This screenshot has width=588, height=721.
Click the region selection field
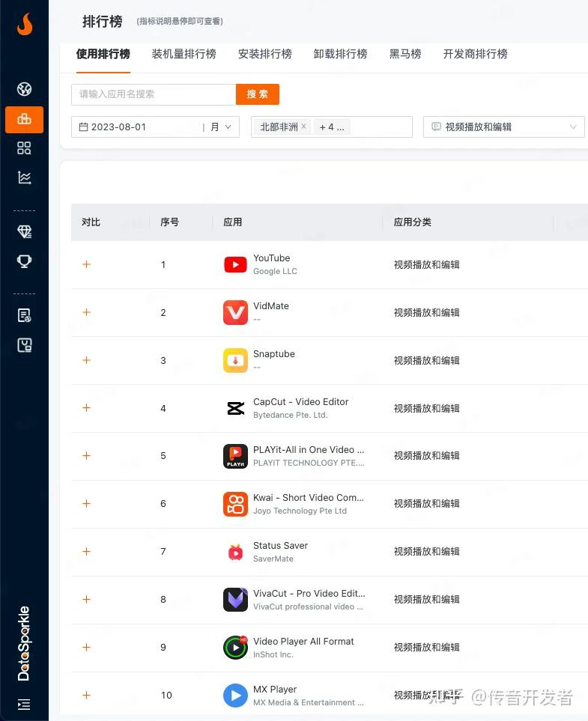[332, 127]
